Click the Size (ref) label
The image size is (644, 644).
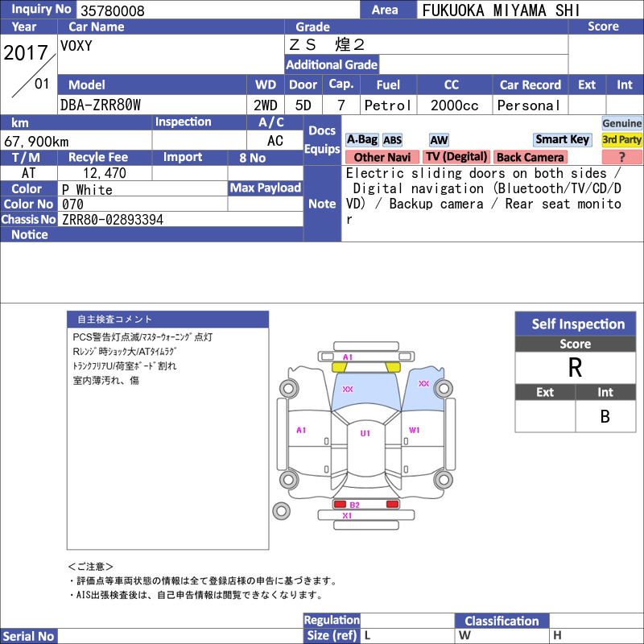[x=332, y=635]
